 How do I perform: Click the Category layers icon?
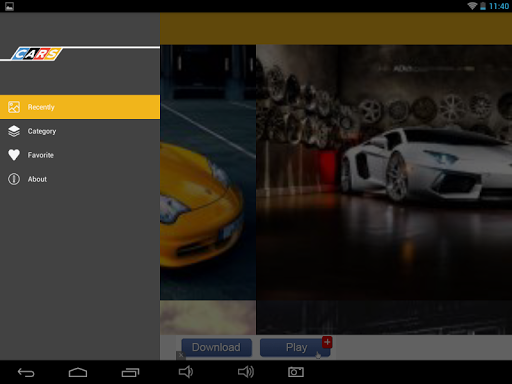[14, 131]
